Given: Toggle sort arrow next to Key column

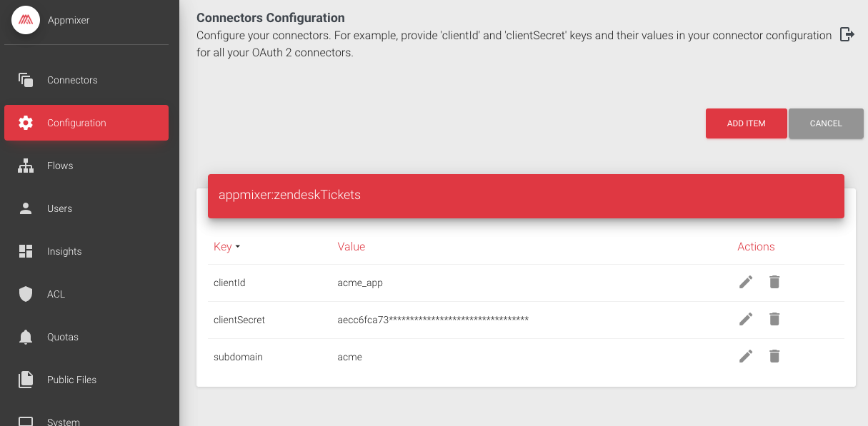Looking at the screenshot, I should (x=238, y=247).
